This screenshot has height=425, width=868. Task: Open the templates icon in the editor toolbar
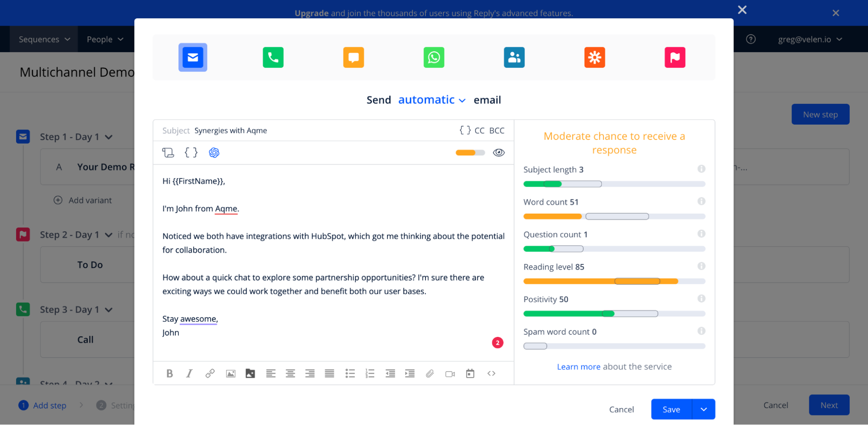click(x=168, y=152)
